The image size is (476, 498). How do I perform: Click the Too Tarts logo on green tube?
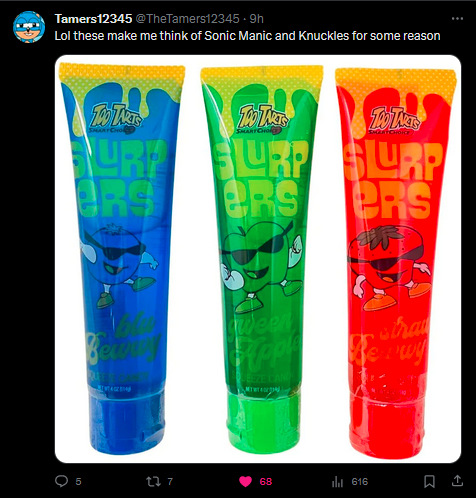[x=262, y=119]
